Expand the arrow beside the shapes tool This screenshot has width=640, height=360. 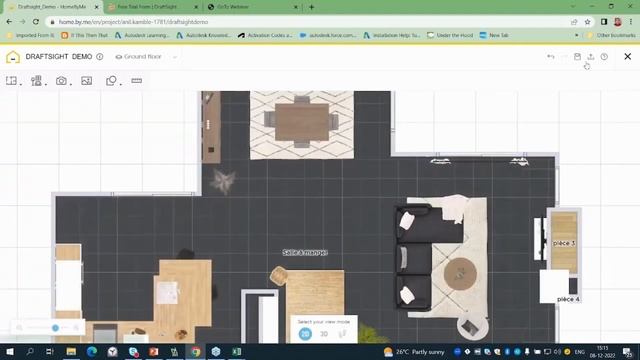tap(121, 84)
